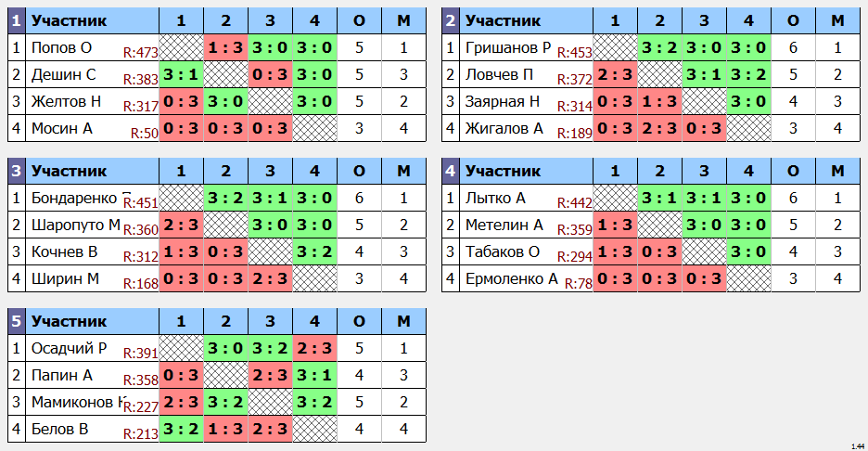The image size is (868, 451).
Task: Click group 4 number badge
Action: click(x=450, y=171)
